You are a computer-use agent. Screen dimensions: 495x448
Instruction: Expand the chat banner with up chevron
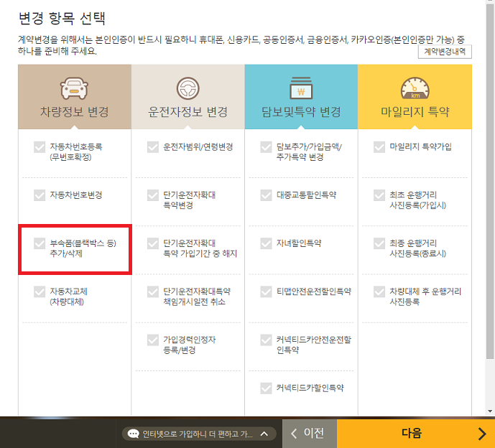264,434
